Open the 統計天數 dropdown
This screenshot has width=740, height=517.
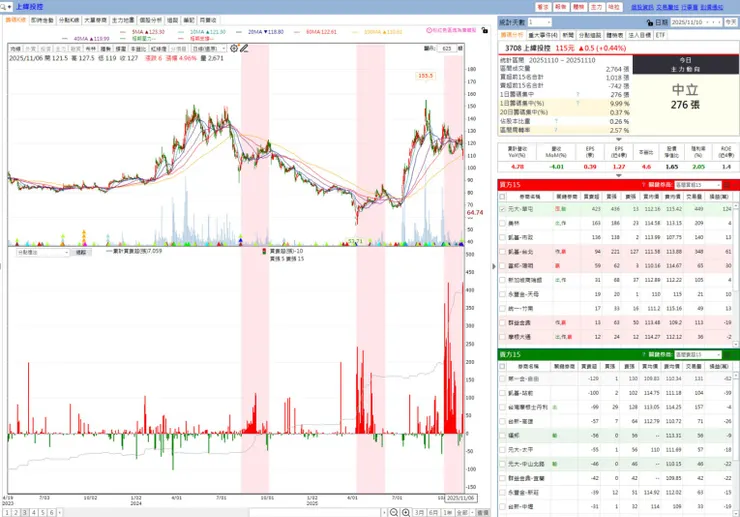tap(539, 22)
